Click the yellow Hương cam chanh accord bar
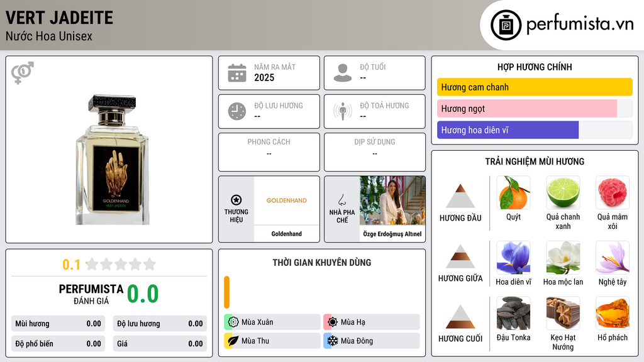644x362 pixels. coord(535,87)
